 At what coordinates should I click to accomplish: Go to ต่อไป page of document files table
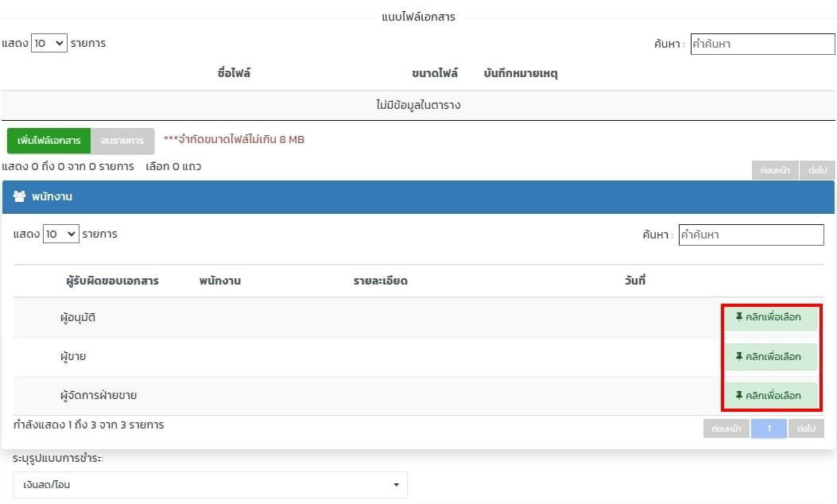tap(817, 170)
